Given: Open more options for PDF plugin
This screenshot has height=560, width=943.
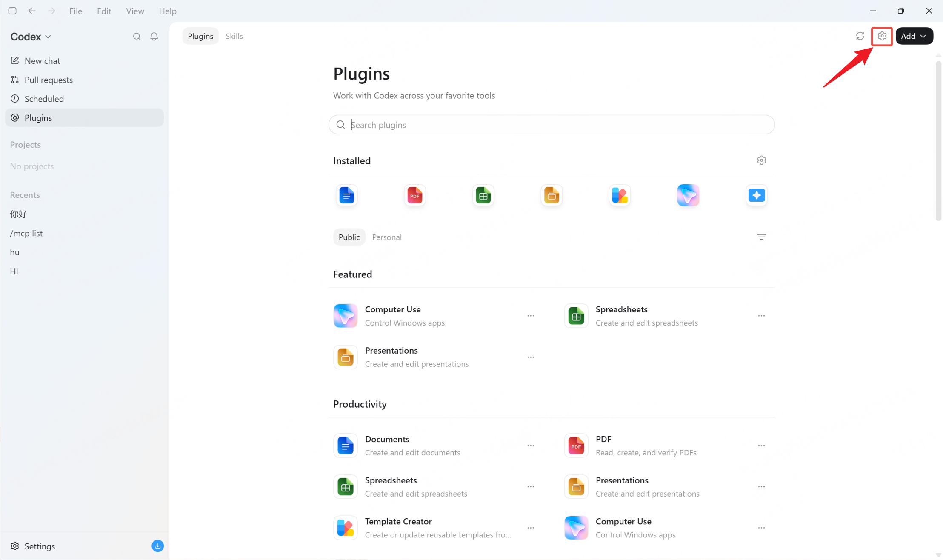Looking at the screenshot, I should pos(761,446).
